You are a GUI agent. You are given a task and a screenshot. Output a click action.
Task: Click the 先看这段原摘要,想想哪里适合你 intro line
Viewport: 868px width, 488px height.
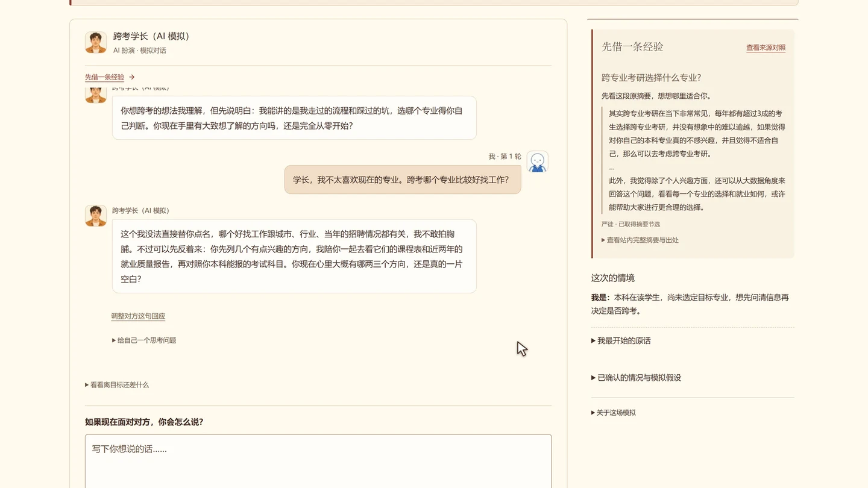pos(656,96)
